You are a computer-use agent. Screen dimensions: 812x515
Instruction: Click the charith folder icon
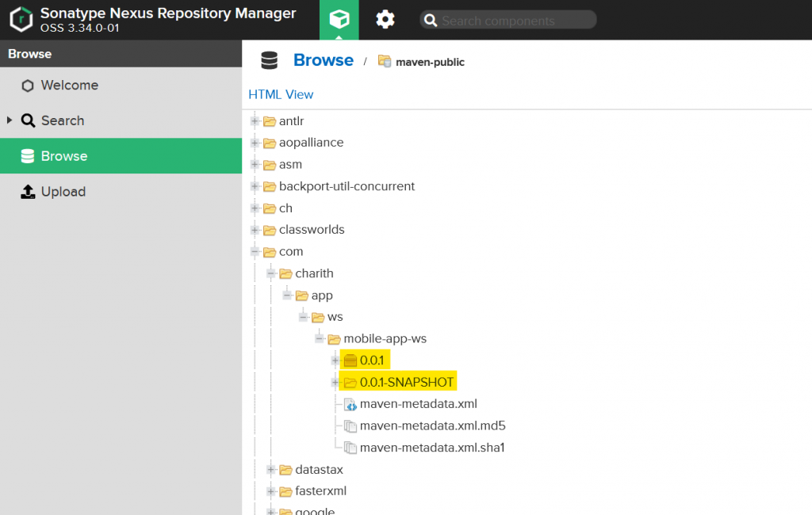(285, 274)
